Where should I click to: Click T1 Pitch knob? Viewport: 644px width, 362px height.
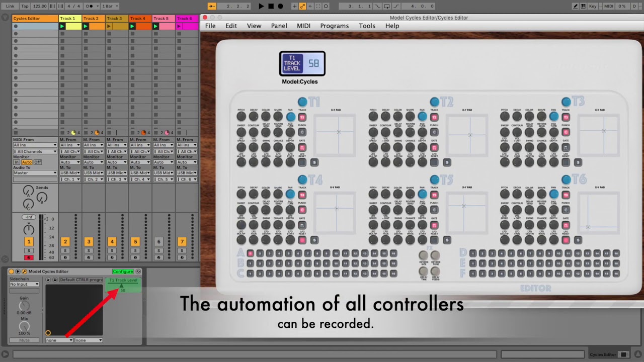click(241, 117)
